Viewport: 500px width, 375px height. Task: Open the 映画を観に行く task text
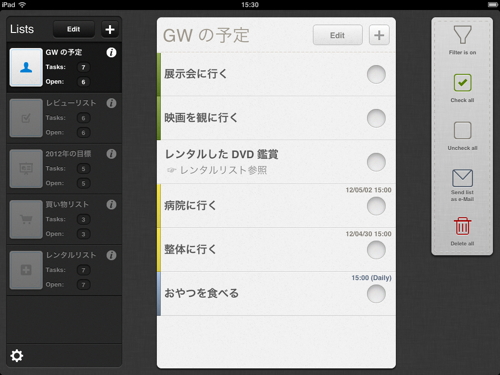point(201,118)
